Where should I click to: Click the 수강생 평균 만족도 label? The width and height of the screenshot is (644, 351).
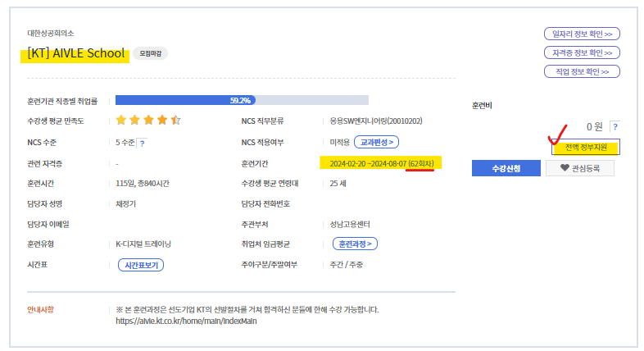click(56, 121)
